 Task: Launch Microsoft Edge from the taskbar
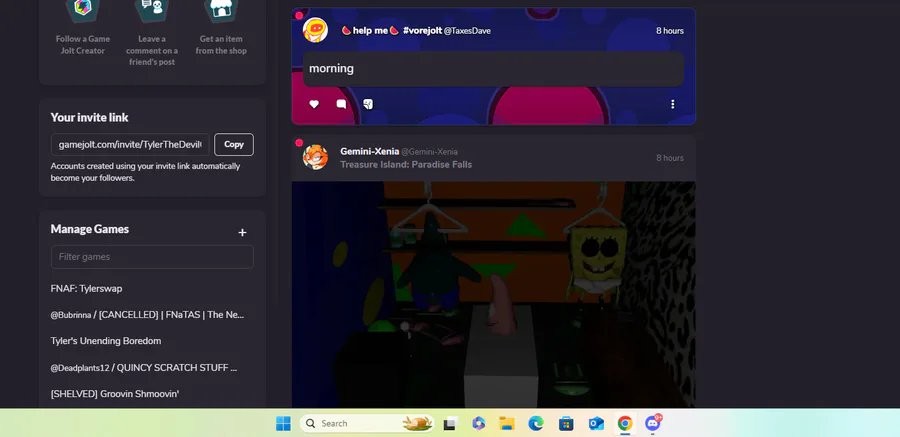[x=536, y=424]
